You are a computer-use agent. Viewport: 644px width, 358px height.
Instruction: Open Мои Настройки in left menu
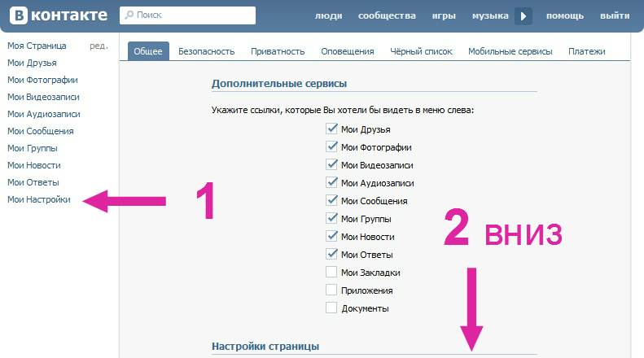pos(39,199)
